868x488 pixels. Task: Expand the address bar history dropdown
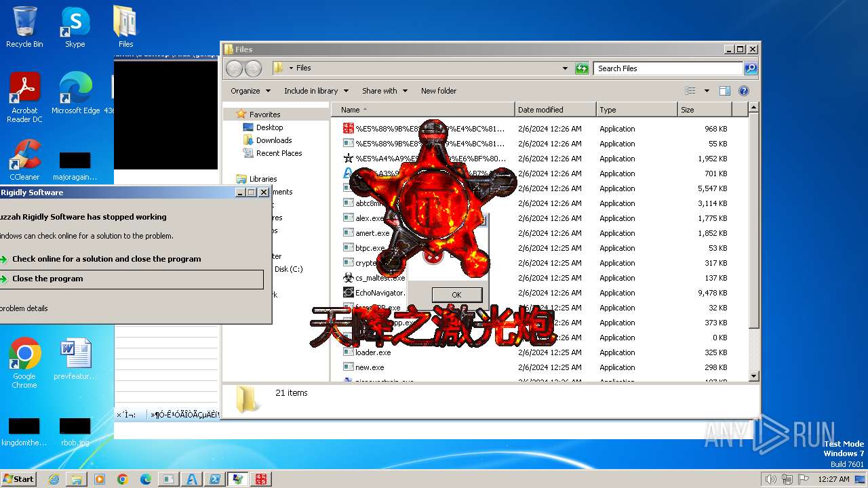565,68
